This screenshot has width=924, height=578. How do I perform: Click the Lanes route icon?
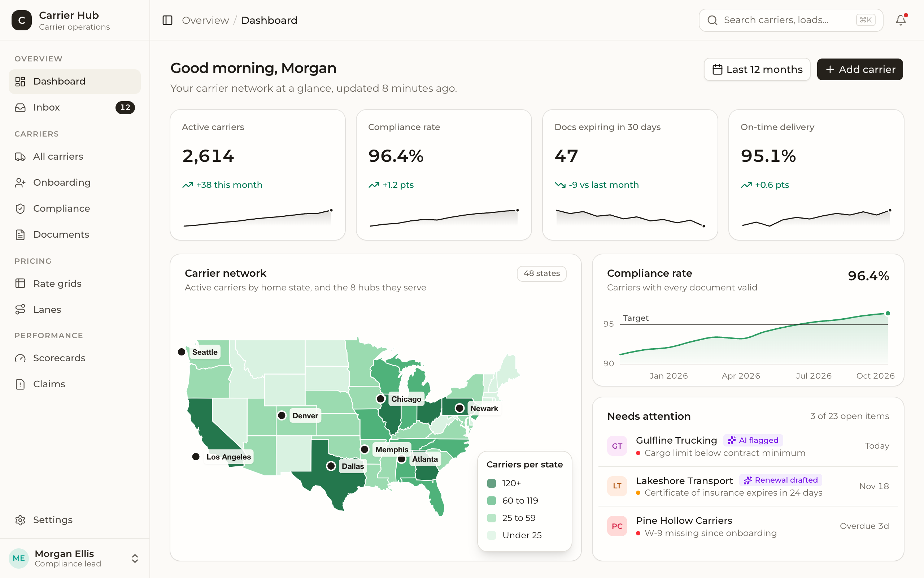pos(20,310)
